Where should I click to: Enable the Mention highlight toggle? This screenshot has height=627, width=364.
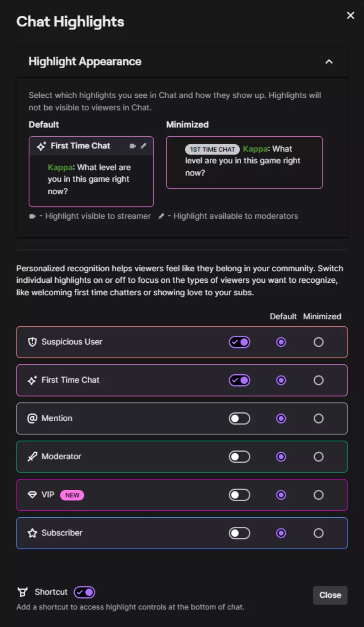coord(239,418)
